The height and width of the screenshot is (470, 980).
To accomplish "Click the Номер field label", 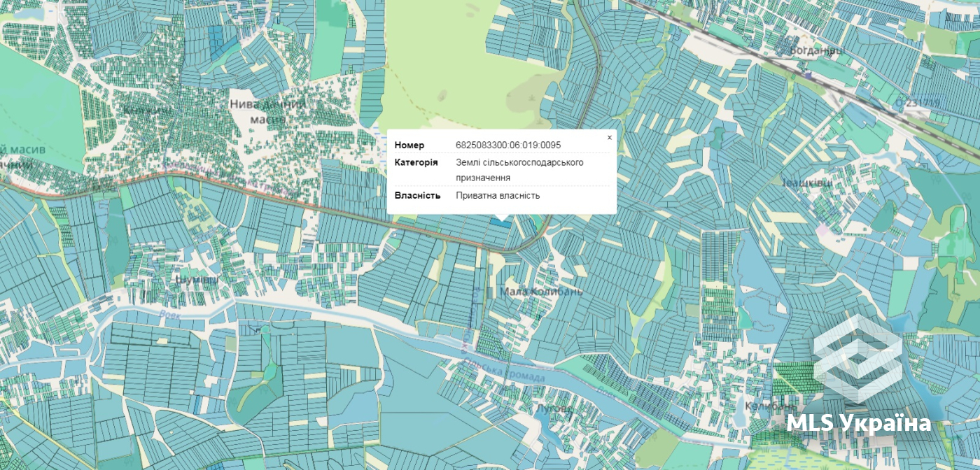I will click(409, 145).
